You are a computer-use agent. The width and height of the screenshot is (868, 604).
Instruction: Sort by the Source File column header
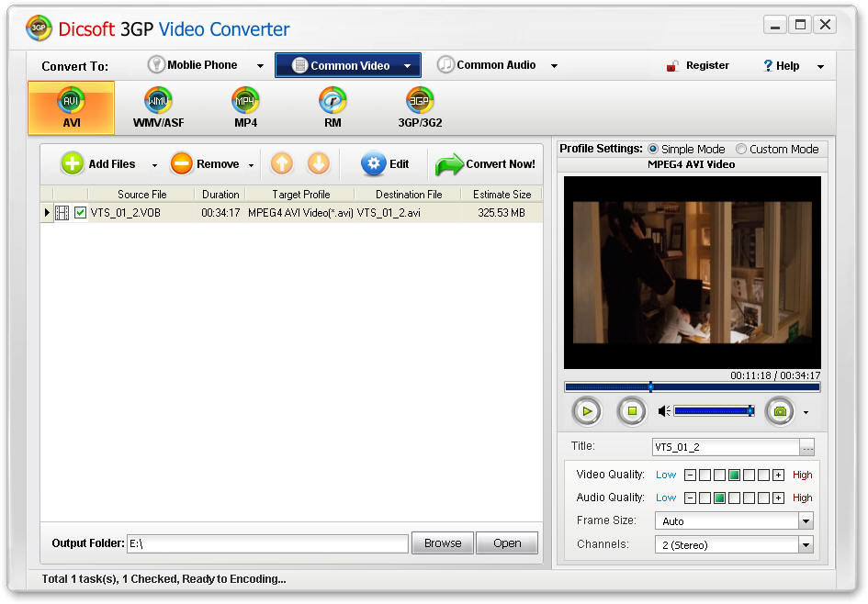coord(141,195)
